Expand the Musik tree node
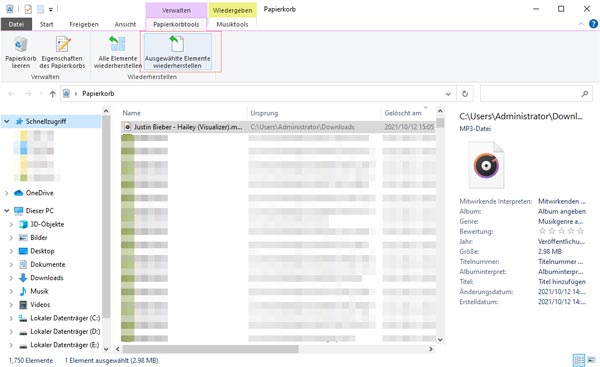Viewport: 600px width, 367px height. (x=11, y=292)
